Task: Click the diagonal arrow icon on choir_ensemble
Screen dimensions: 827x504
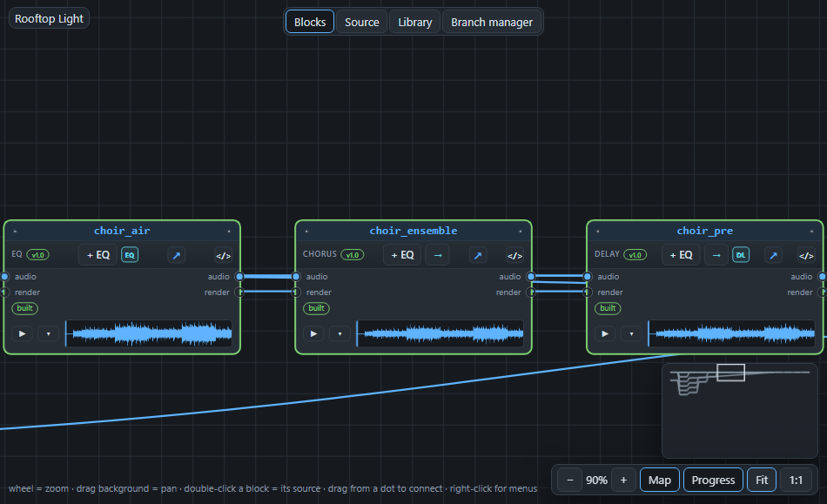Action: pyautogui.click(x=478, y=255)
